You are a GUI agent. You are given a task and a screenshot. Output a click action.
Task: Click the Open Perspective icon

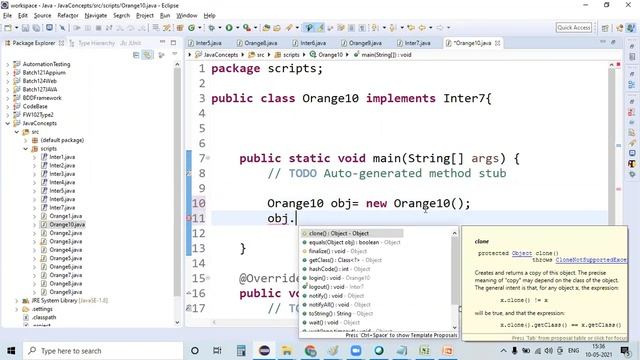pos(605,28)
